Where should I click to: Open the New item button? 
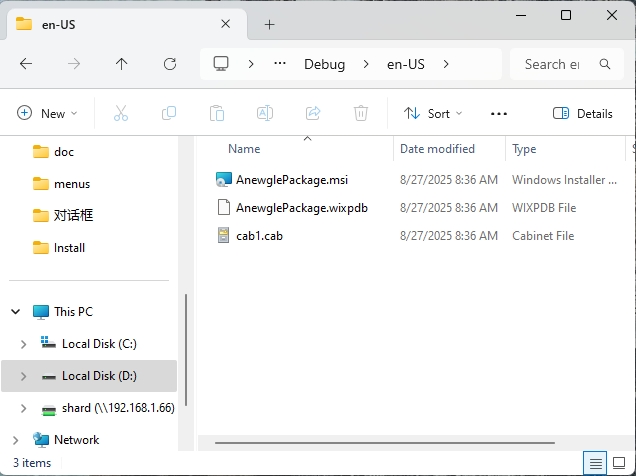pyautogui.click(x=47, y=114)
